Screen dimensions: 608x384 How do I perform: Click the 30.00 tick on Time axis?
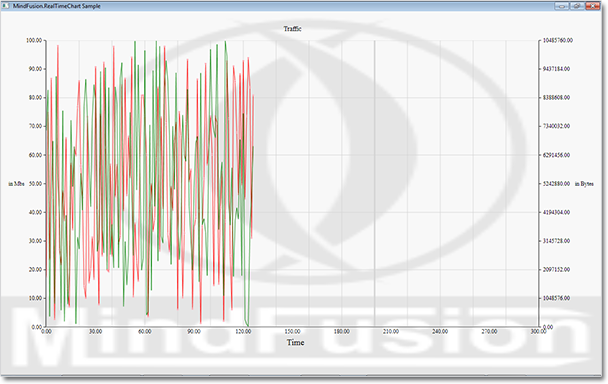(95, 332)
